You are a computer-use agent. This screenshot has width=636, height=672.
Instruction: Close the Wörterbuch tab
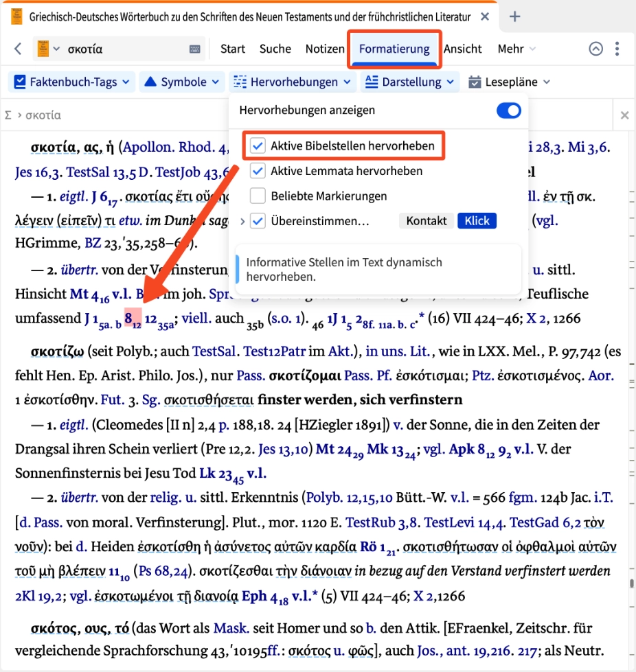485,16
